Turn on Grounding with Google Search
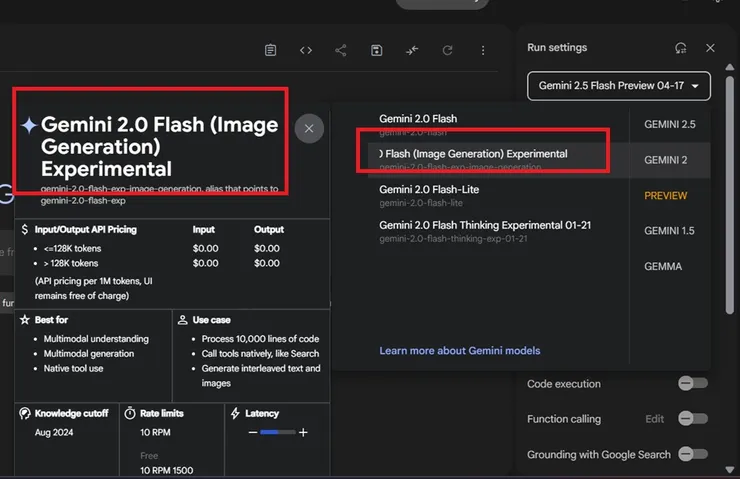 coord(692,454)
